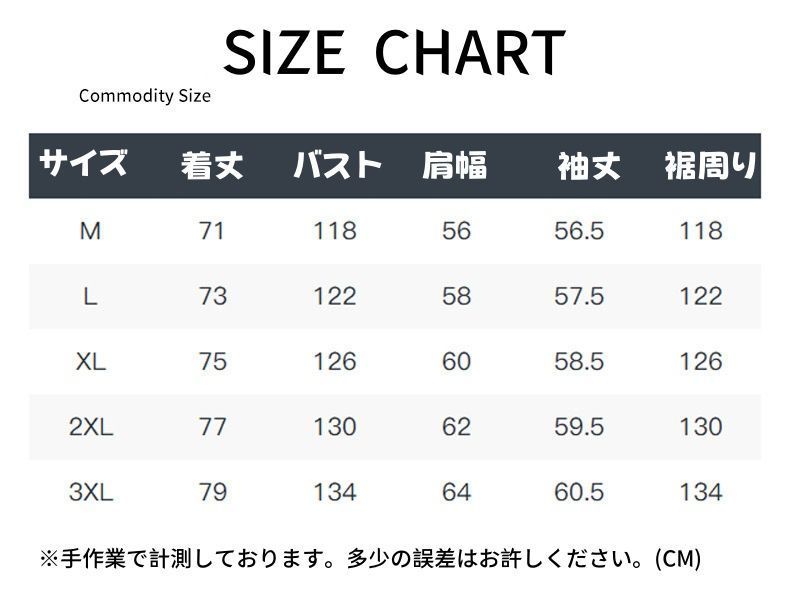Click the L size row label
Screen dimensions: 790x592
point(90,296)
